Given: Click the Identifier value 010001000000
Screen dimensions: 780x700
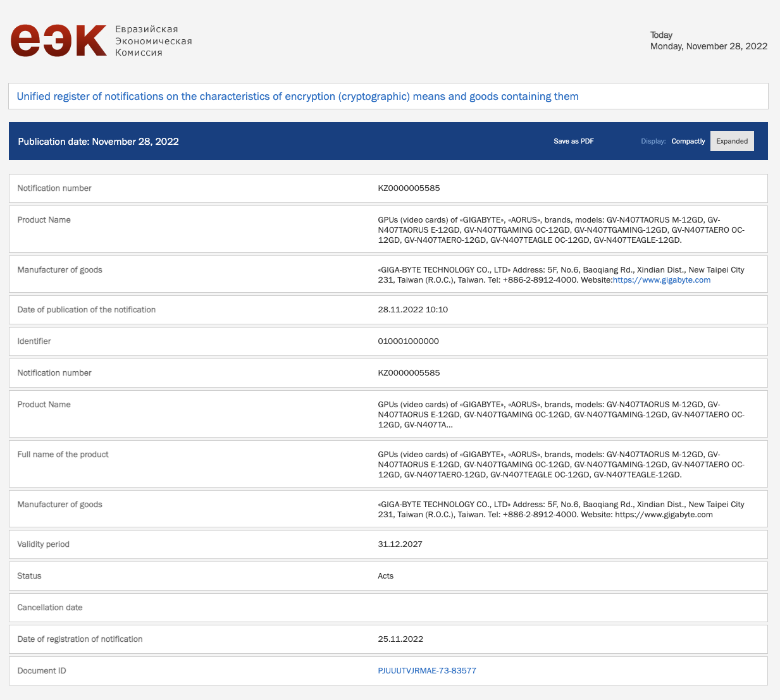Looking at the screenshot, I should (408, 341).
